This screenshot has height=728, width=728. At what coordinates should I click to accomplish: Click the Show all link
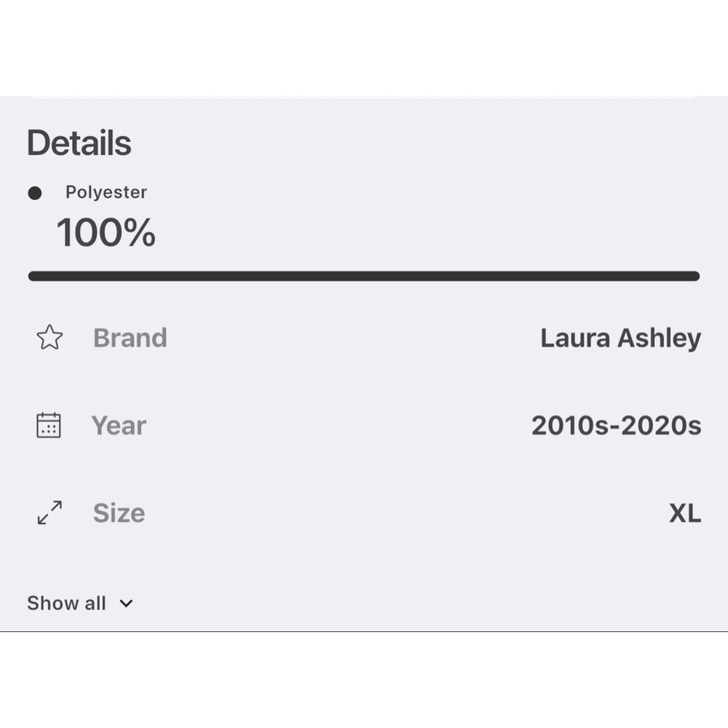66,604
